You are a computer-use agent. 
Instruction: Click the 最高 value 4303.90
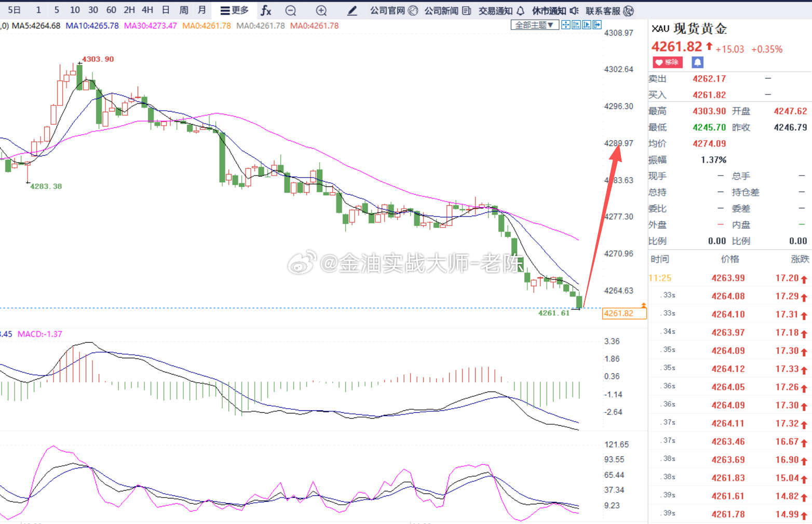pos(709,111)
